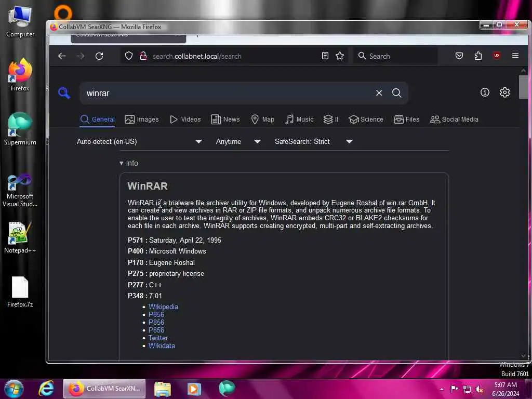Open the clock showing 5:07 AM
The image size is (532, 399).
(506, 389)
